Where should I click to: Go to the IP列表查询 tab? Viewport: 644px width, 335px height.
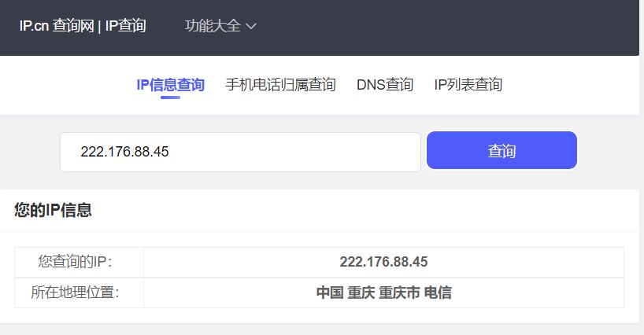pyautogui.click(x=468, y=85)
